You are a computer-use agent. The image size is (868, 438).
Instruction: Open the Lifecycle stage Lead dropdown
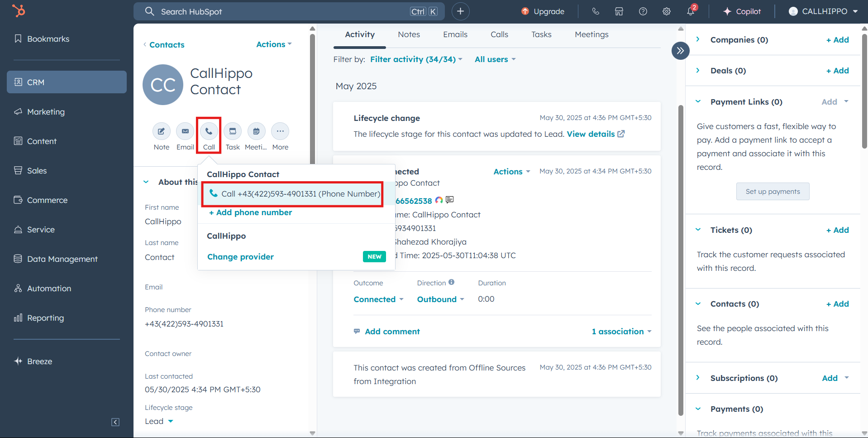[159, 421]
